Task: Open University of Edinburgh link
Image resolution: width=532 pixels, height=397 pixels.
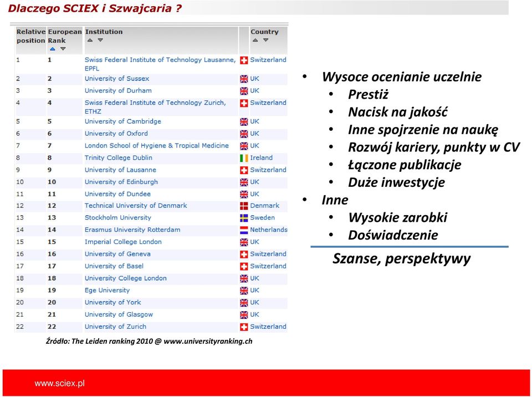Action: pos(121,182)
